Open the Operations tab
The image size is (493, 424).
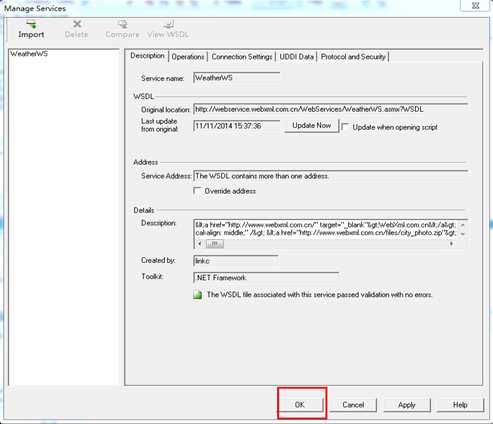click(188, 57)
